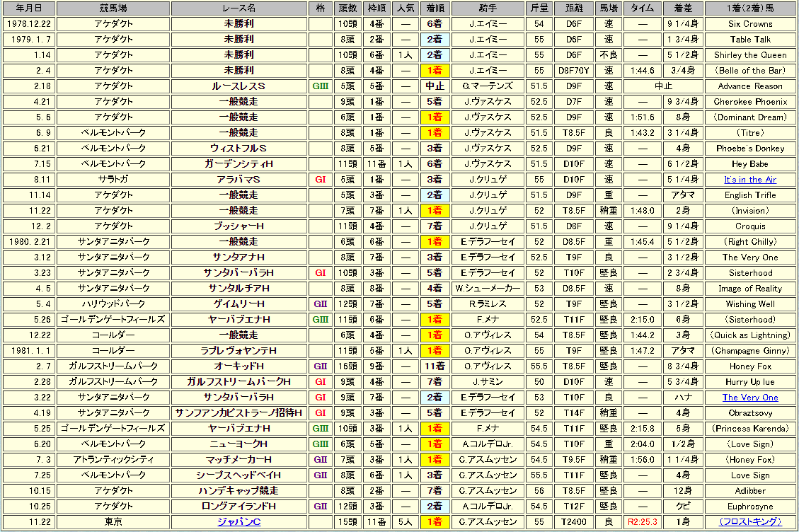799x532 pixels.
Task: Select the date cell 1978.12.22
Action: (x=29, y=24)
